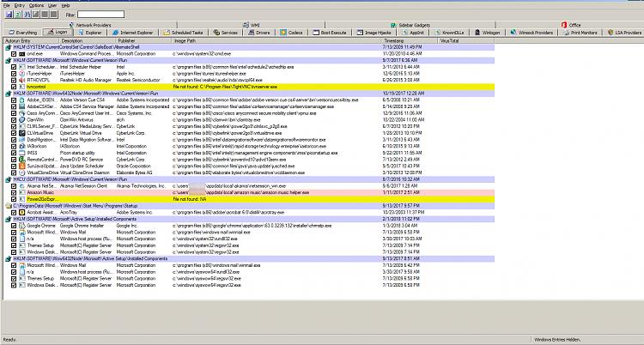The width and height of the screenshot is (644, 345).
Task: Open the Codecs tab
Action: click(x=292, y=33)
